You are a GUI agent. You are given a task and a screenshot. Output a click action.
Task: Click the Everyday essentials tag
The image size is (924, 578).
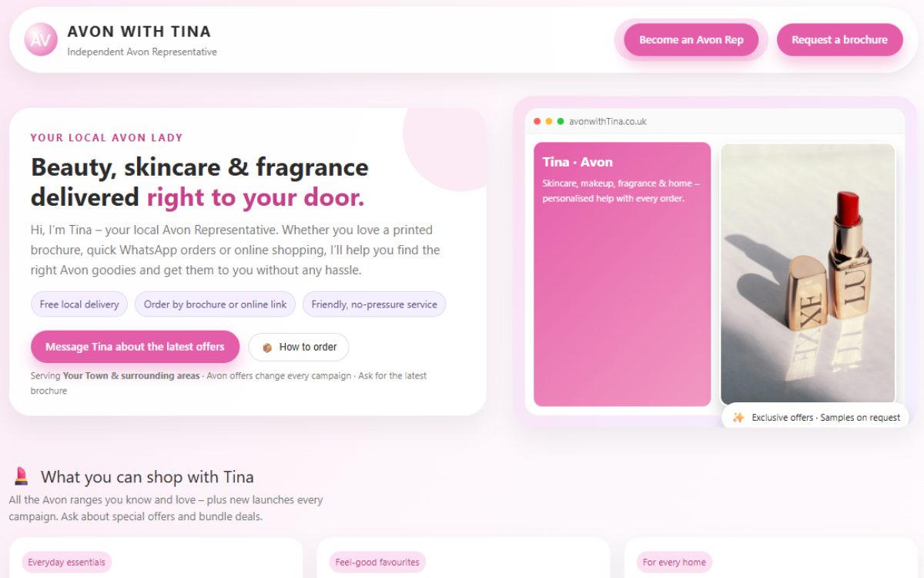pos(67,562)
